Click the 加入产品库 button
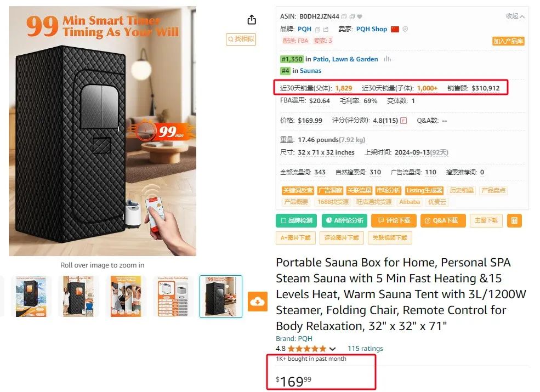 (x=508, y=41)
